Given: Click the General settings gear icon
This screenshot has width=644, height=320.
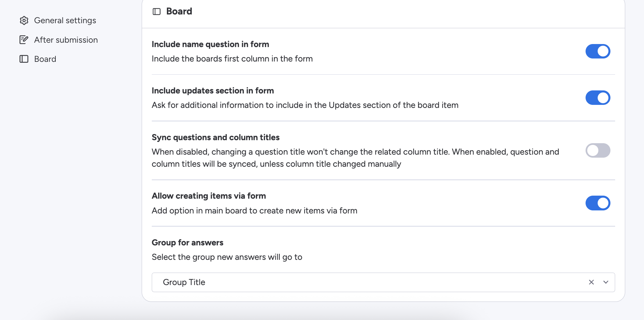Looking at the screenshot, I should point(24,21).
